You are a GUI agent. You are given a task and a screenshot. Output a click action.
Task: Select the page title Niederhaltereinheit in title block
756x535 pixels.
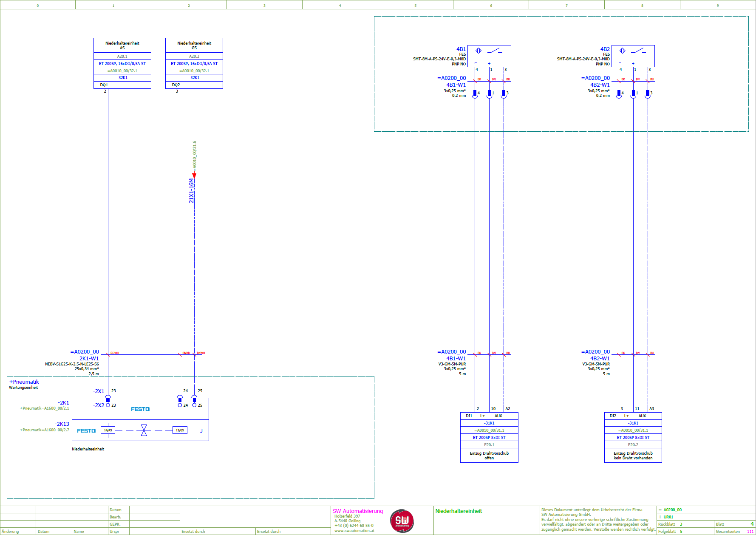coord(459,511)
